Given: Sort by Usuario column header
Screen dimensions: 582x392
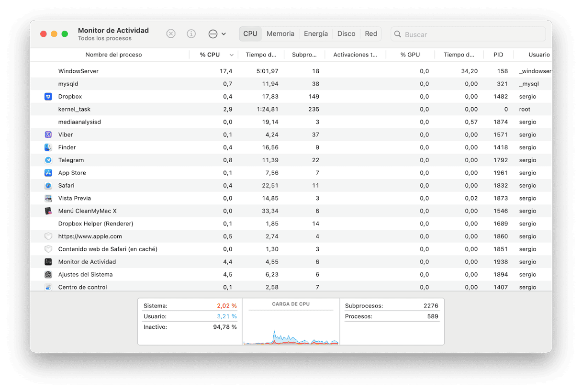Looking at the screenshot, I should (539, 55).
